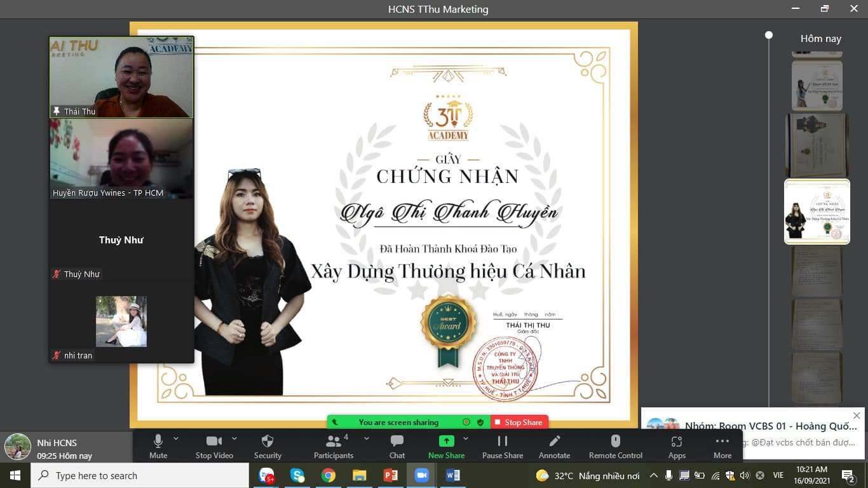Open the Annotate pencil tool

[555, 446]
